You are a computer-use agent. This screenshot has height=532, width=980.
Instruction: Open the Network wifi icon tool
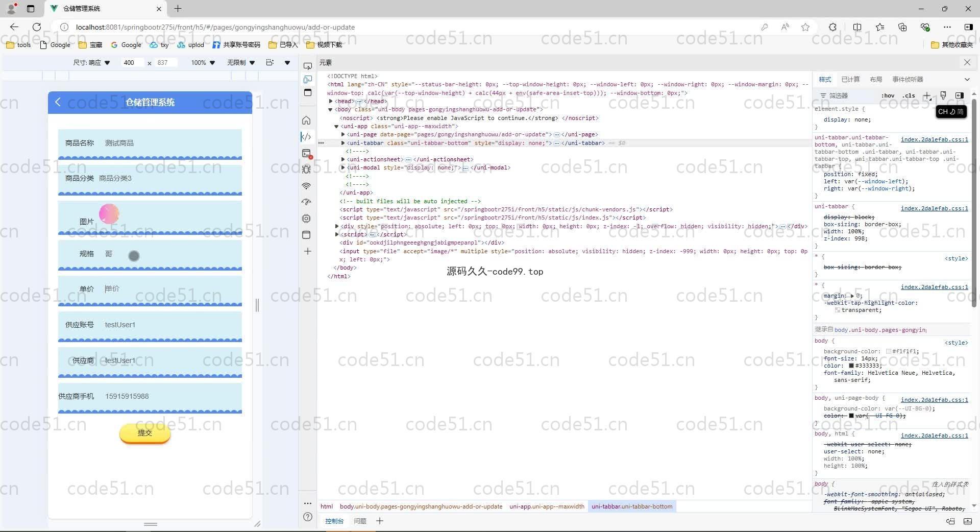pyautogui.click(x=306, y=186)
